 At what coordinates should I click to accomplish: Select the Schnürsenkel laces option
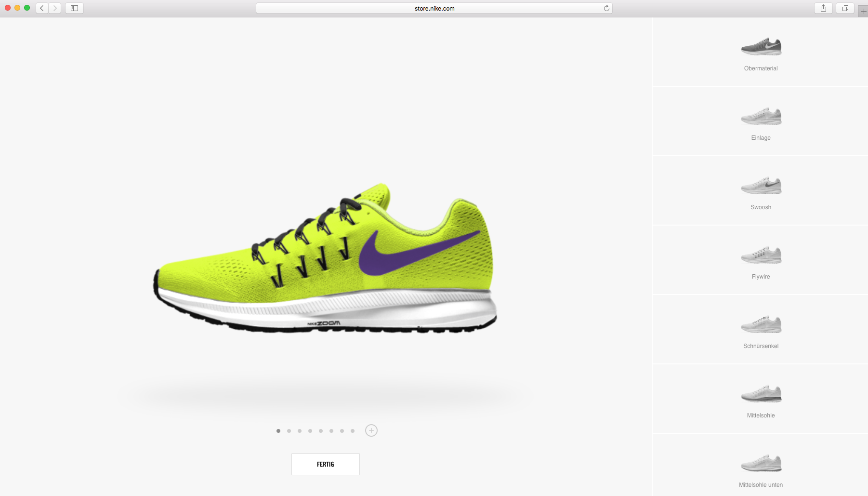761,330
